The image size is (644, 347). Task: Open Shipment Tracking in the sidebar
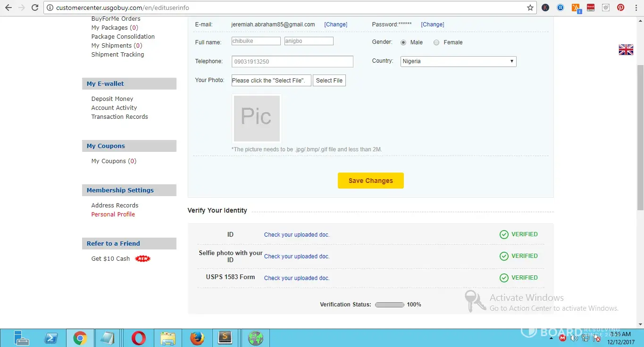click(117, 55)
